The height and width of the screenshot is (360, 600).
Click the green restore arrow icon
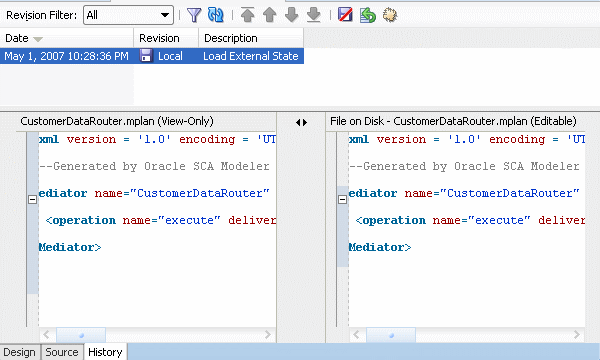(368, 15)
